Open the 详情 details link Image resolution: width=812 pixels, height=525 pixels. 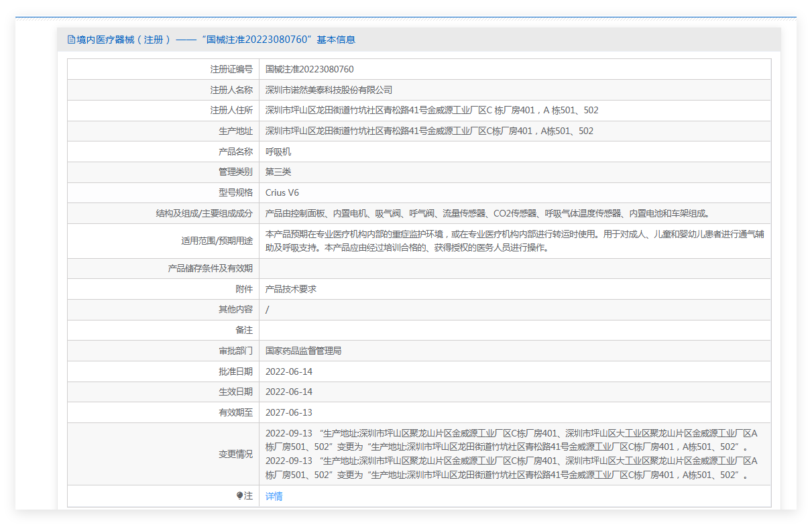click(274, 496)
